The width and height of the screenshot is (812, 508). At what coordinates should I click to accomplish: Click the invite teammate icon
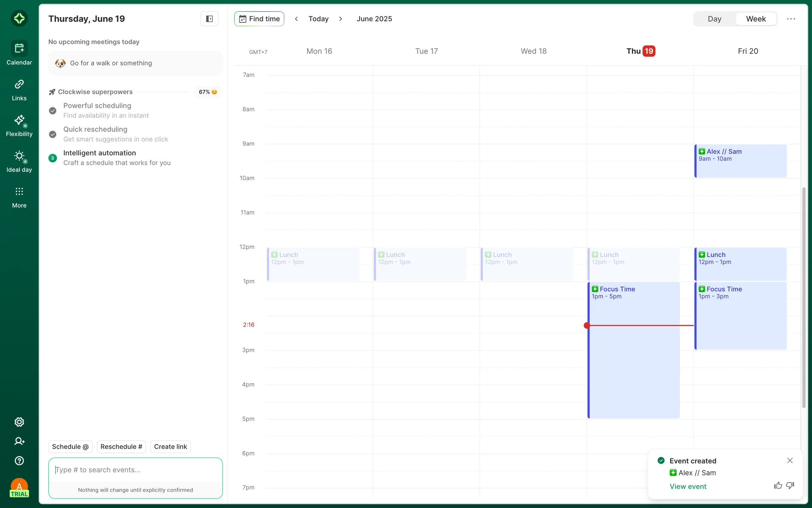[19, 441]
